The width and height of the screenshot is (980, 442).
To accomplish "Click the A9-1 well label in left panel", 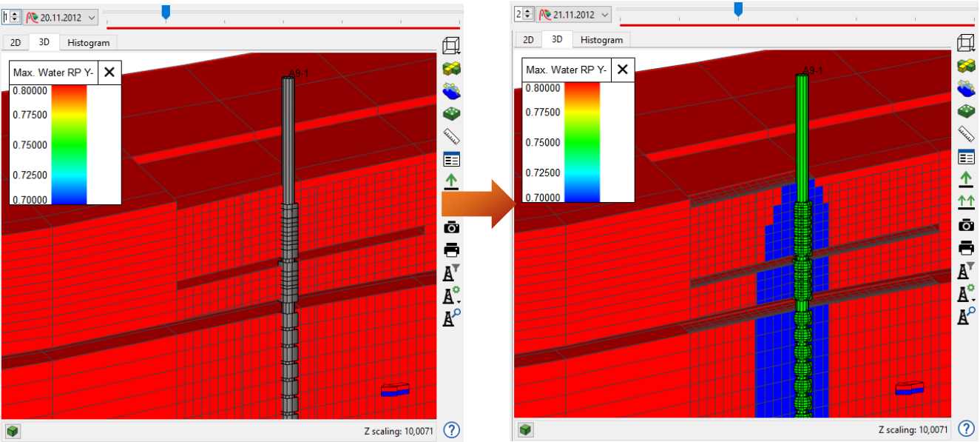I will point(298,73).
